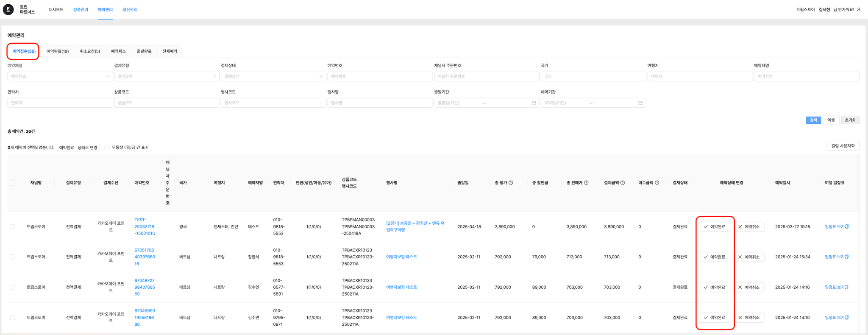This screenshot has height=335, width=868.
Task: Click 예약완료 button for the 2025-04-18 departure row
Action: [x=715, y=226]
